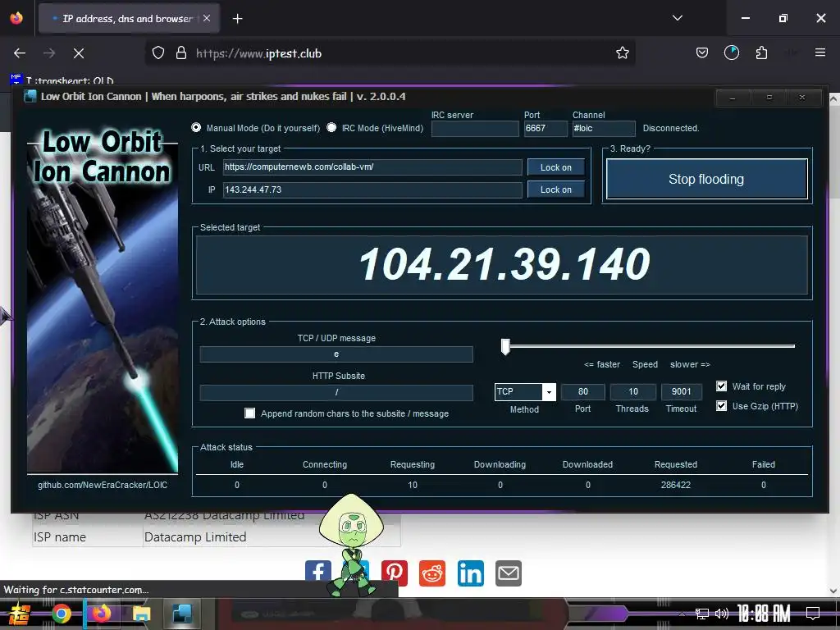
Task: Toggle the Append random chars checkbox
Action: pos(249,413)
